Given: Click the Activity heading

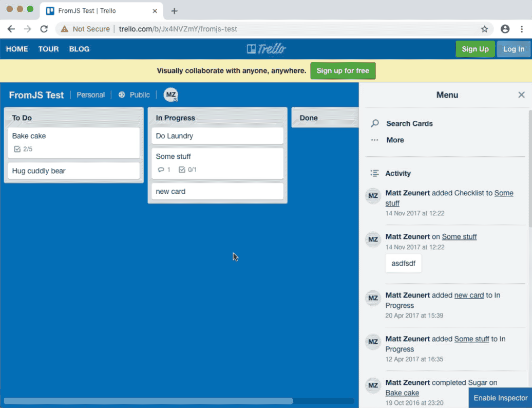Looking at the screenshot, I should (398, 174).
